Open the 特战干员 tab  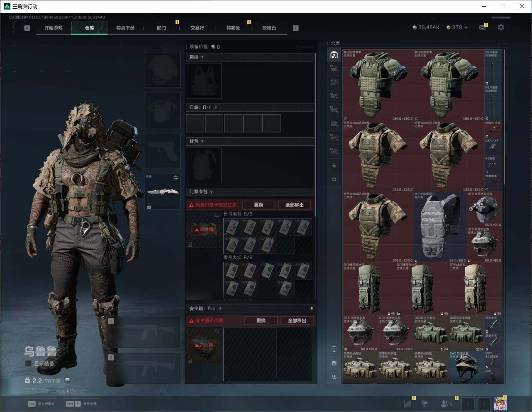click(125, 28)
